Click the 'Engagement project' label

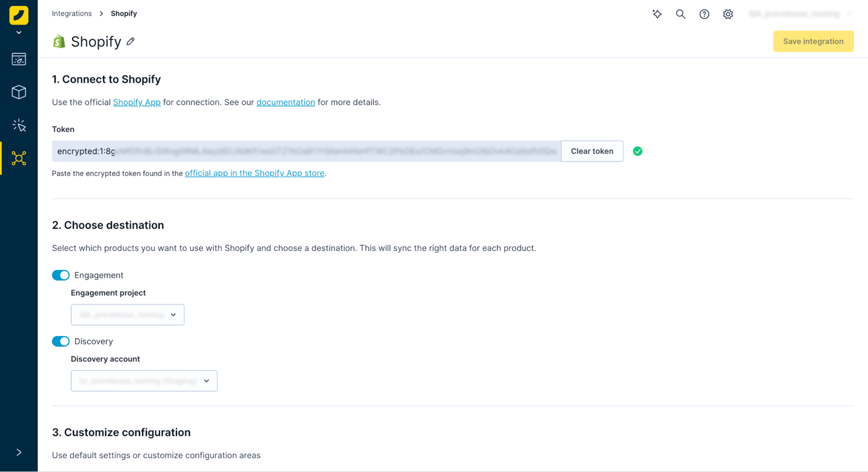point(108,293)
